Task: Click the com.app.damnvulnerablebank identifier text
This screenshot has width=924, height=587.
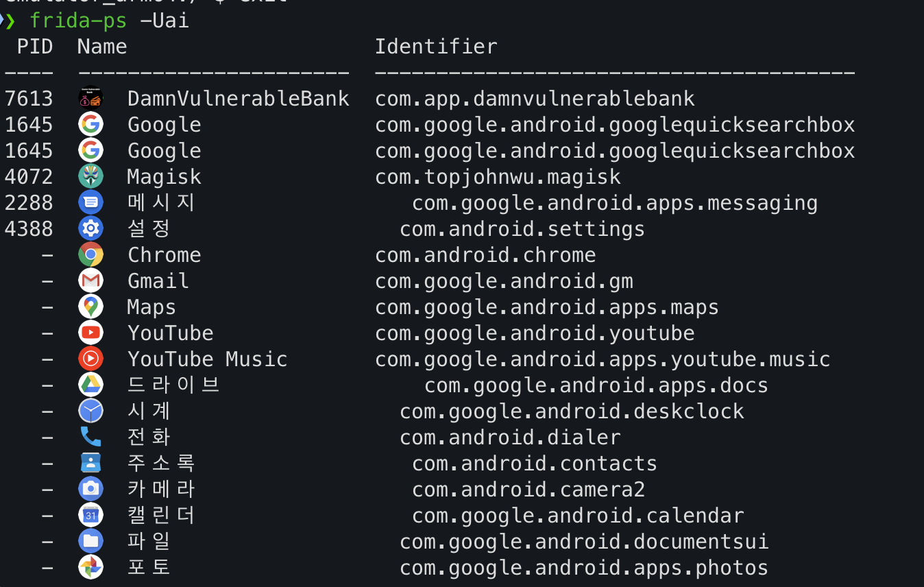Action: pos(535,99)
